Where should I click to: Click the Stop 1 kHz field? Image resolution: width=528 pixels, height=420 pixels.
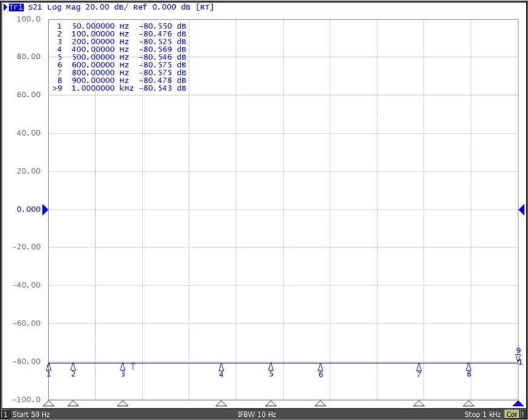click(483, 415)
